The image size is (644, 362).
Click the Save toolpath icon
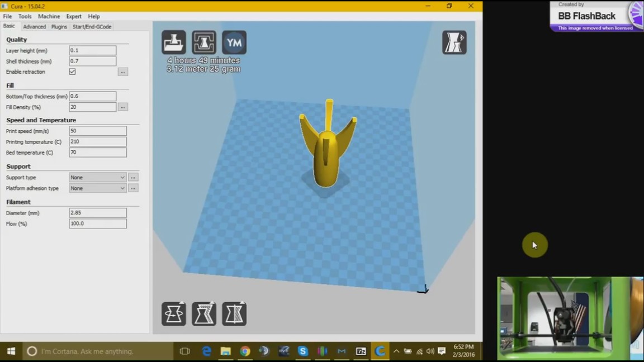(204, 42)
